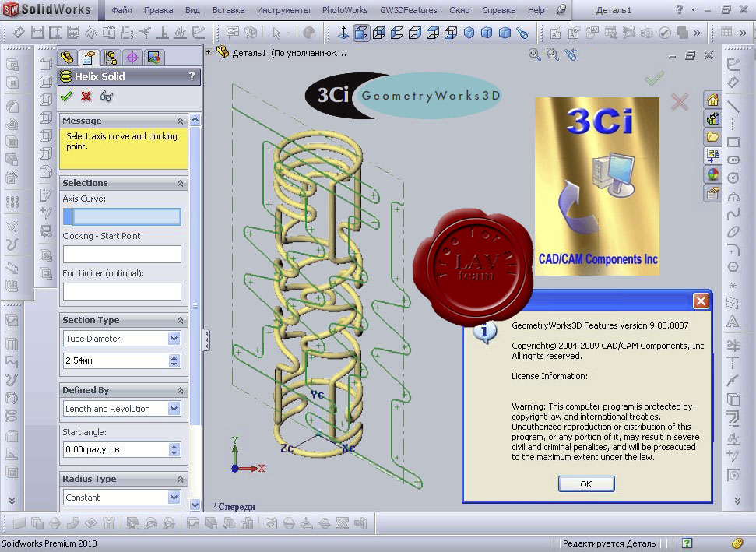Click Zoom to Area magnifier in viewport

(553, 54)
